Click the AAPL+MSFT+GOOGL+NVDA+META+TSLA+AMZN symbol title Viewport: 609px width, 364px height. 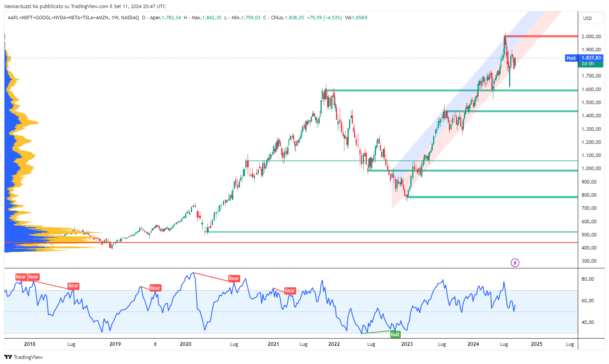(58, 18)
